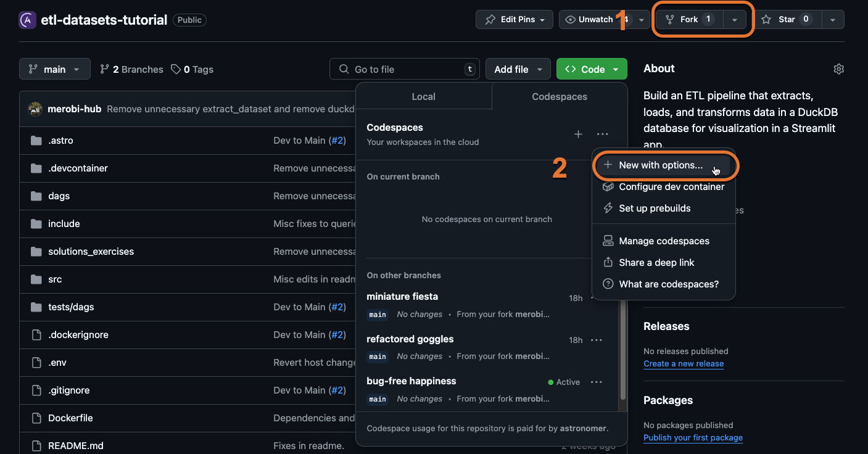868x454 pixels.
Task: Click the plus icon to create a codespace
Action: tap(578, 134)
